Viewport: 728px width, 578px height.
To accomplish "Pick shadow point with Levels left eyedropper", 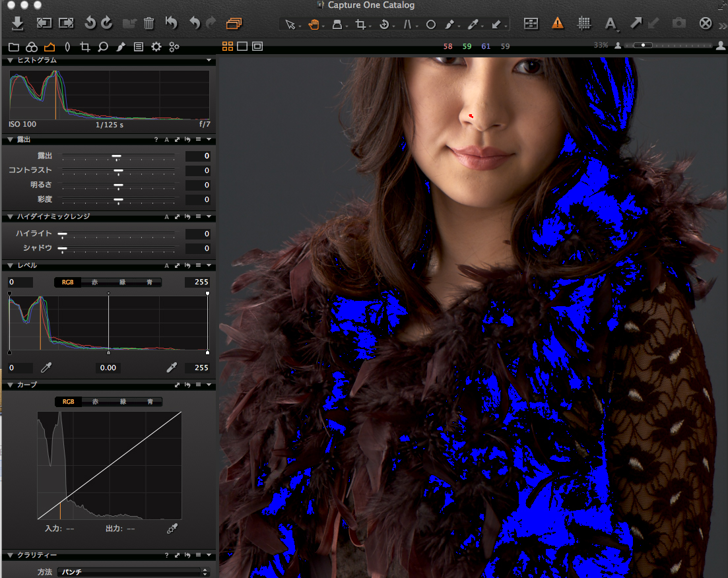I will click(x=46, y=368).
